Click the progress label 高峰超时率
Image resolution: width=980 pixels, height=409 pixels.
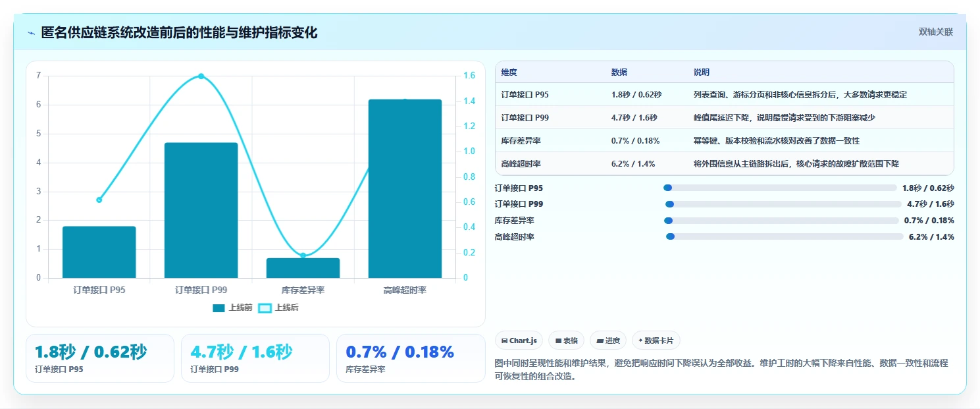click(x=515, y=236)
